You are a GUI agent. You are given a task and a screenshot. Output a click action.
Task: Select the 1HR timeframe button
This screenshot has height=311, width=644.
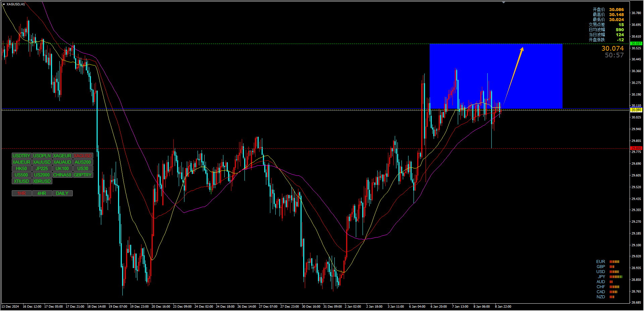(x=21, y=194)
